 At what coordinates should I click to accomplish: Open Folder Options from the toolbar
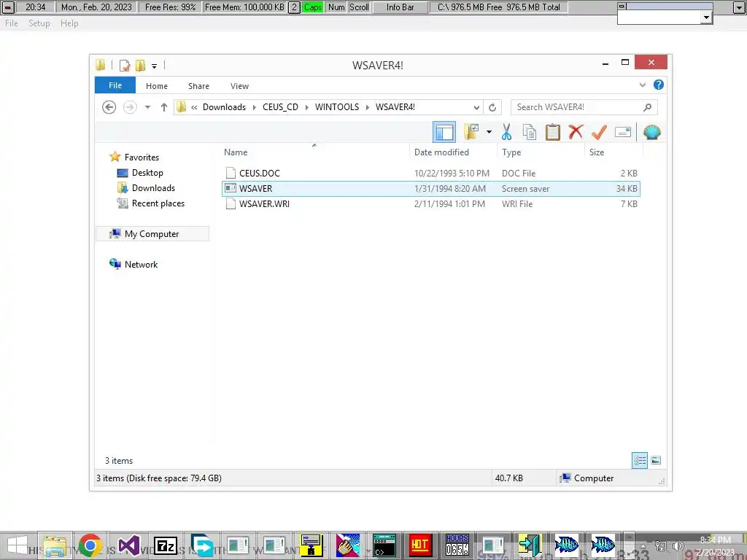pyautogui.click(x=472, y=132)
